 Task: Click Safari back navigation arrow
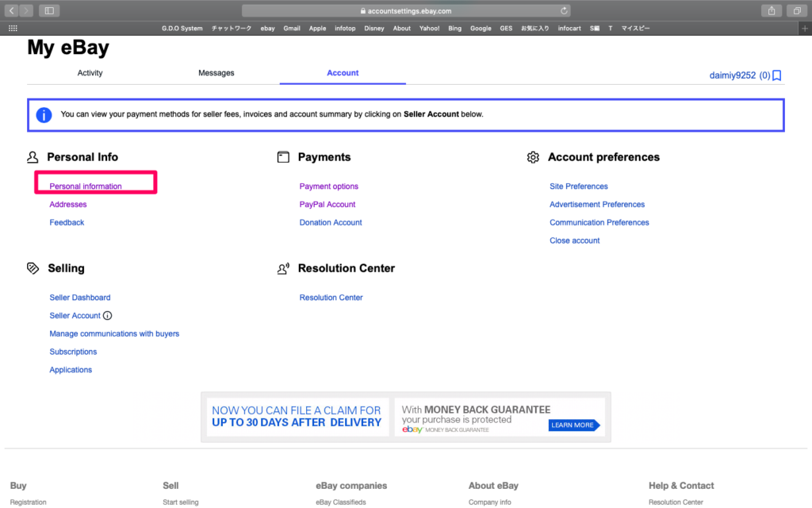click(12, 10)
